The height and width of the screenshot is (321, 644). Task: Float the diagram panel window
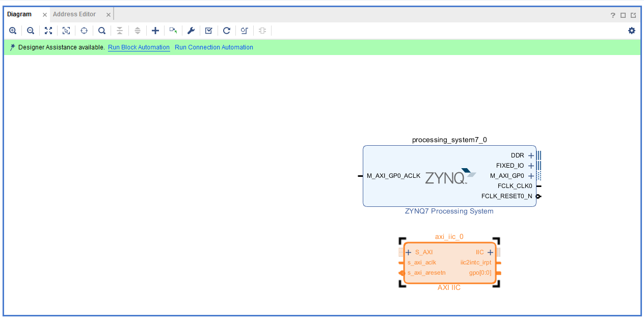(x=633, y=15)
